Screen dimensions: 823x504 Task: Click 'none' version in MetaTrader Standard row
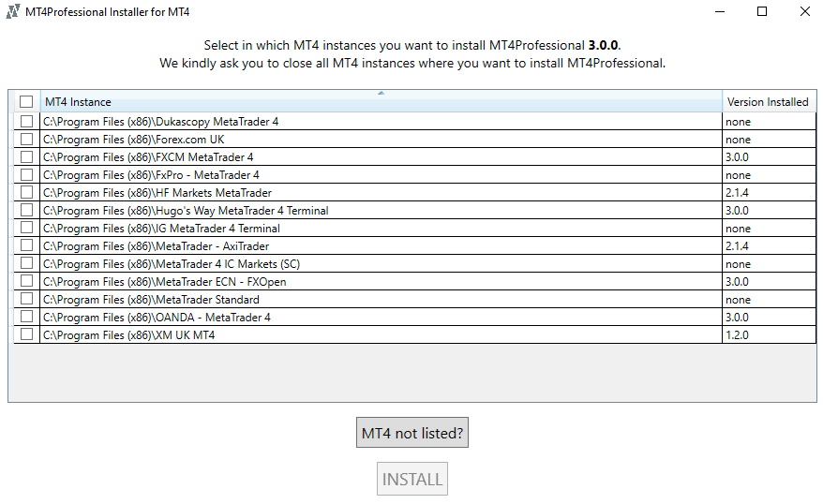pos(738,301)
